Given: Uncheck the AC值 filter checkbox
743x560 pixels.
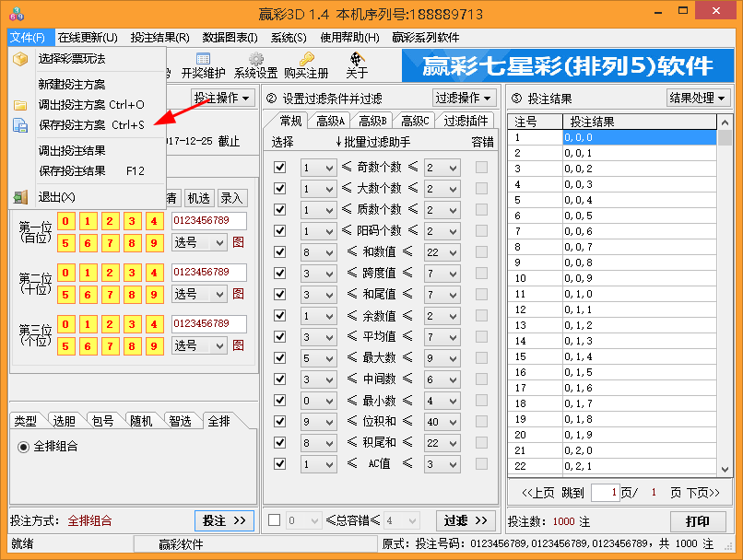Looking at the screenshot, I should (x=280, y=463).
